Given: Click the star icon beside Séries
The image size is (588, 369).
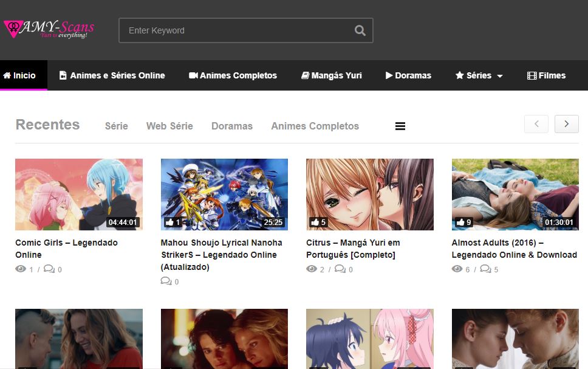Looking at the screenshot, I should coord(460,75).
